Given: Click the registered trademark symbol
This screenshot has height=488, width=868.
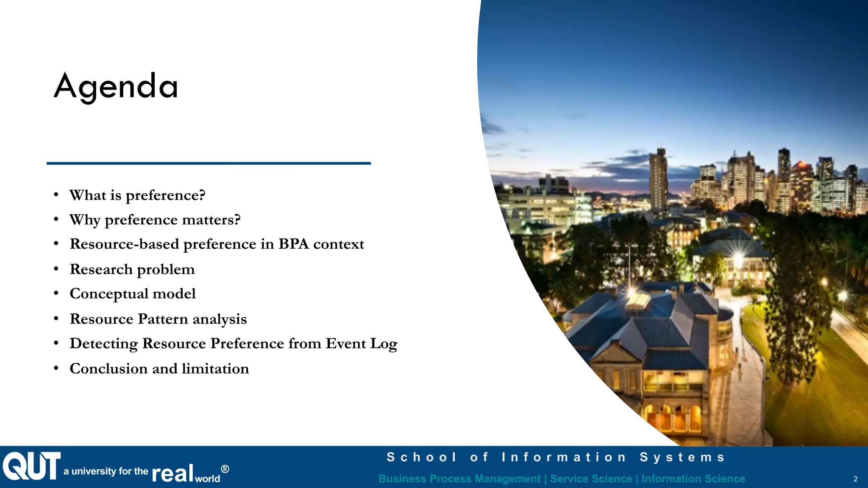Looking at the screenshot, I should coord(225,469).
